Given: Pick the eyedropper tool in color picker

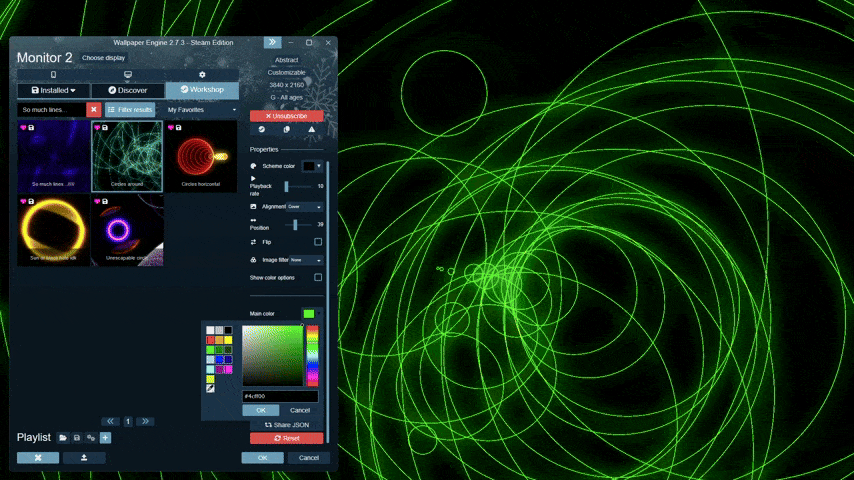Looking at the screenshot, I should tap(210, 388).
